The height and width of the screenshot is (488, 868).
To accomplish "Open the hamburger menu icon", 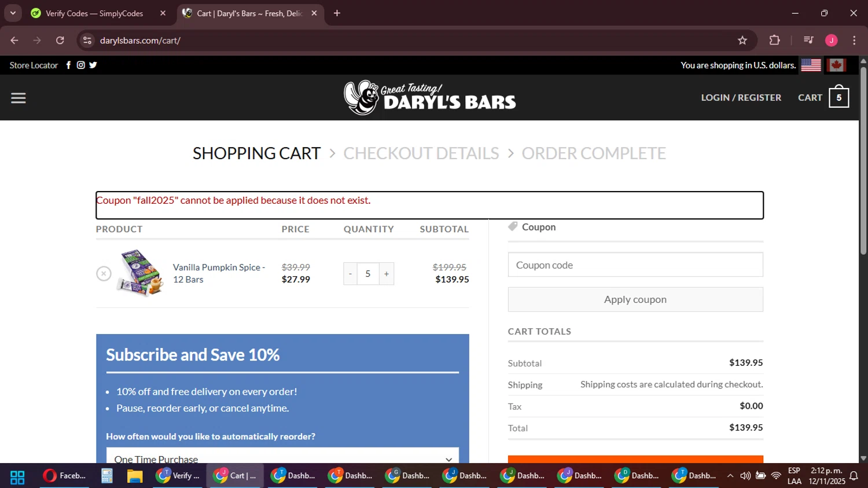I will [x=19, y=98].
